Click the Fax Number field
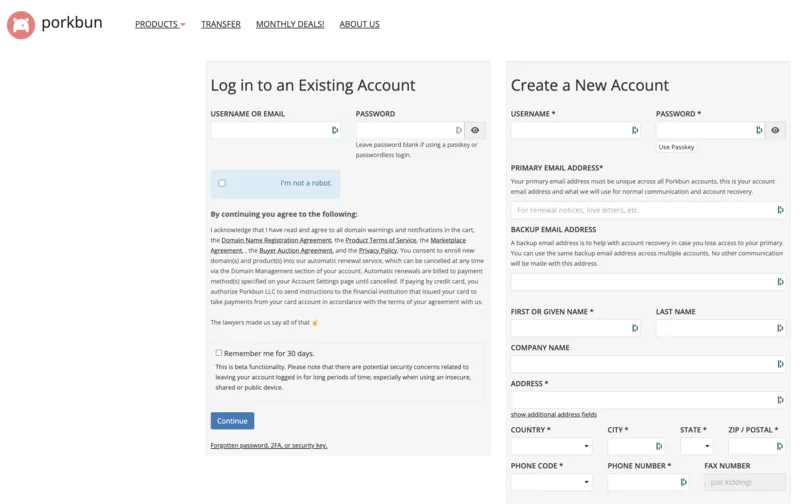Image resolution: width=800 pixels, height=504 pixels. [x=744, y=482]
